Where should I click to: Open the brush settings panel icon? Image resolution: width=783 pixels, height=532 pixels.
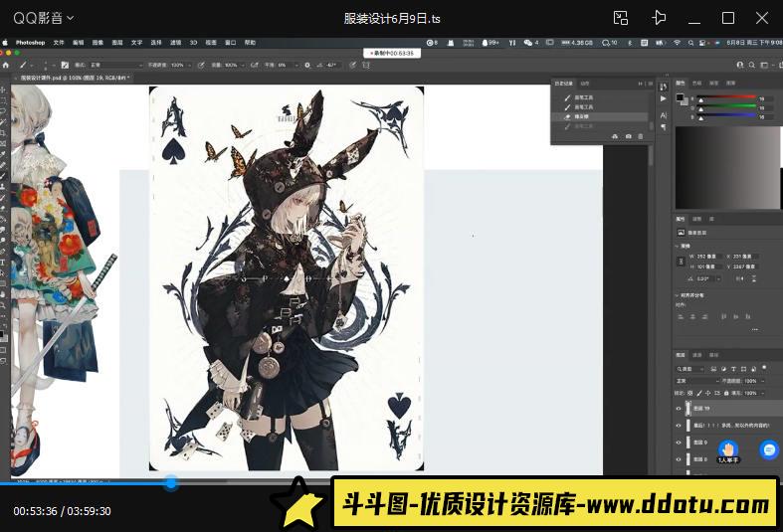[x=65, y=65]
